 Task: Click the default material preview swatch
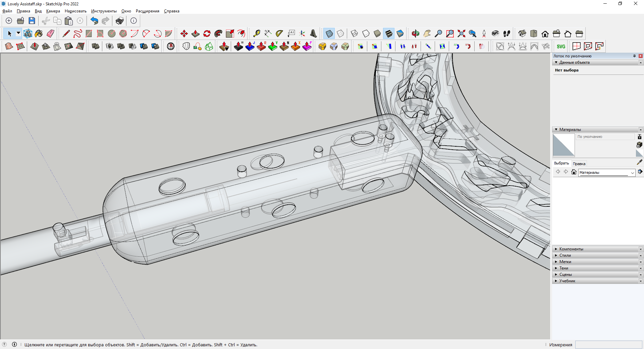pos(563,145)
